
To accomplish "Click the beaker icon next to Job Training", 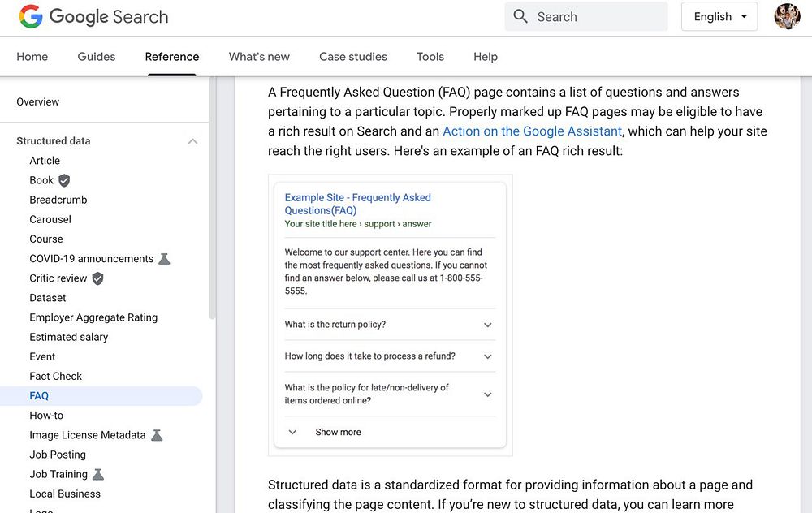I will pos(98,474).
